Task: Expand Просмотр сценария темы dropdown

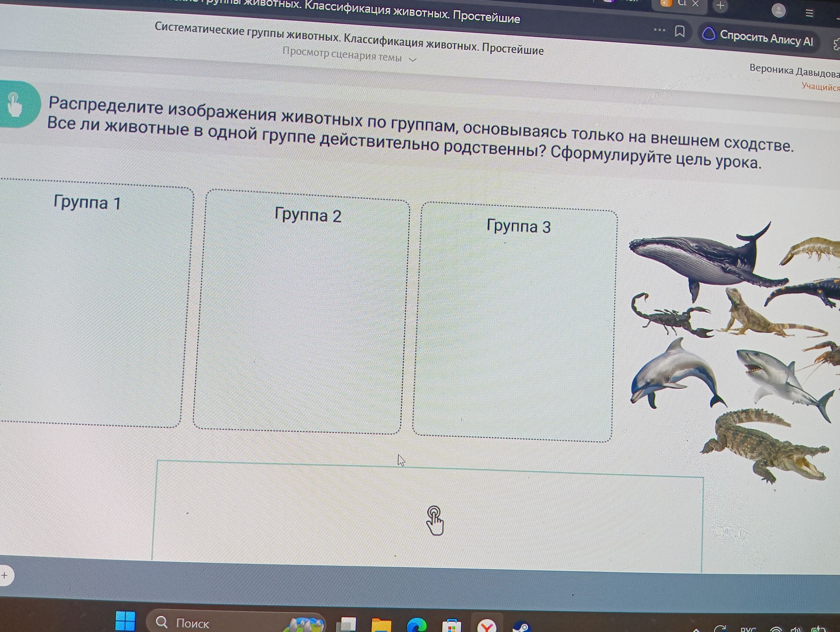Action: [x=349, y=55]
